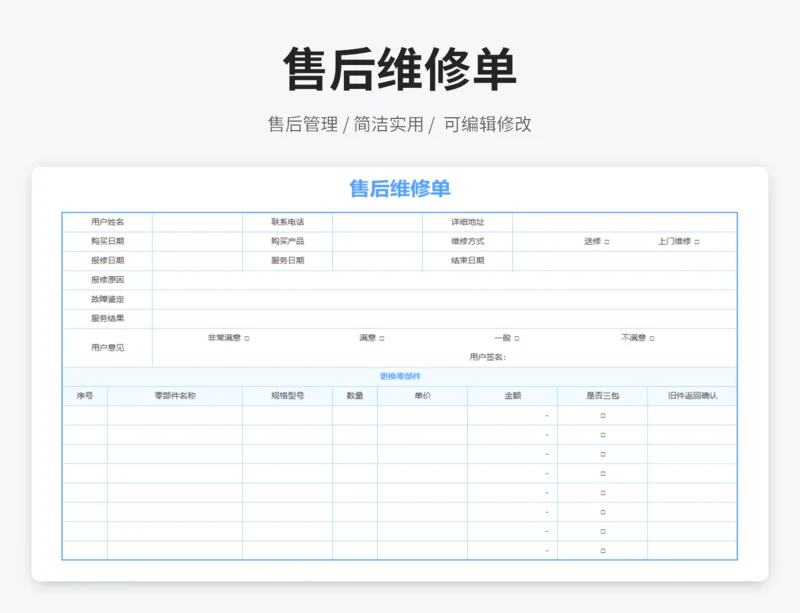800x613 pixels.
Task: Tick the 送修 checkbox
Action: (607, 242)
